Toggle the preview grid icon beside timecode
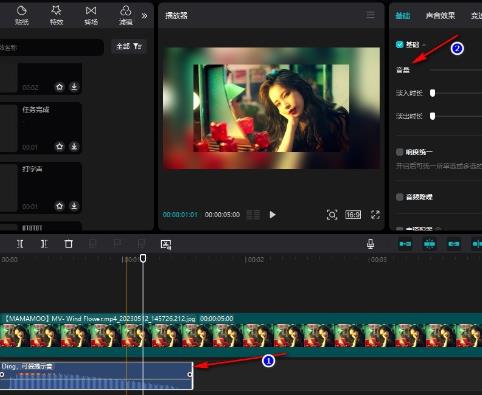This screenshot has width=482, height=395. click(x=253, y=215)
